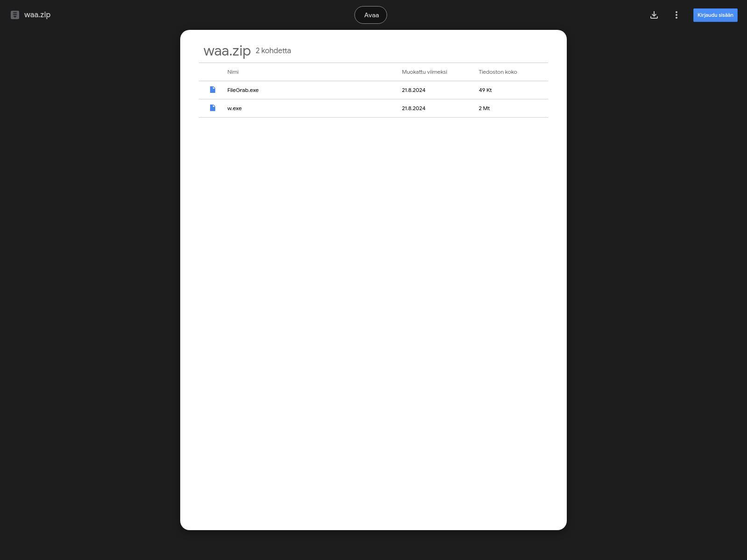The image size is (747, 560).
Task: Click the archive file icon beside waa.zip
Action: pos(15,15)
